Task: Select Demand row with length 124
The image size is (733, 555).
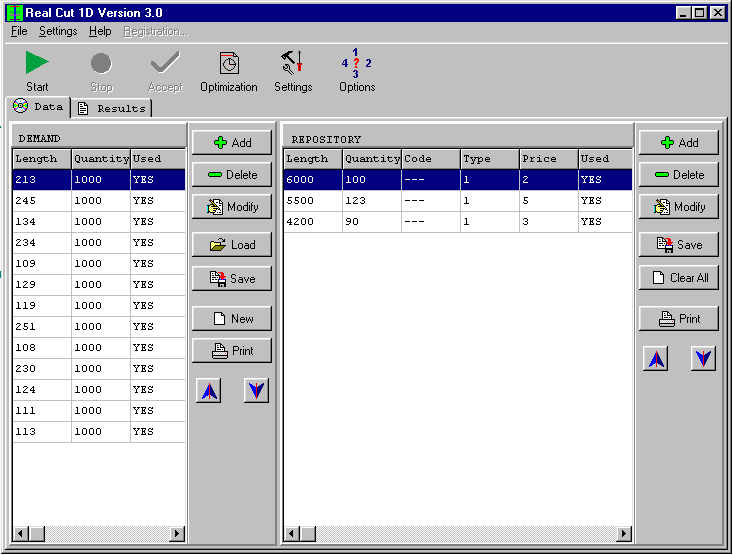Action: (99, 390)
